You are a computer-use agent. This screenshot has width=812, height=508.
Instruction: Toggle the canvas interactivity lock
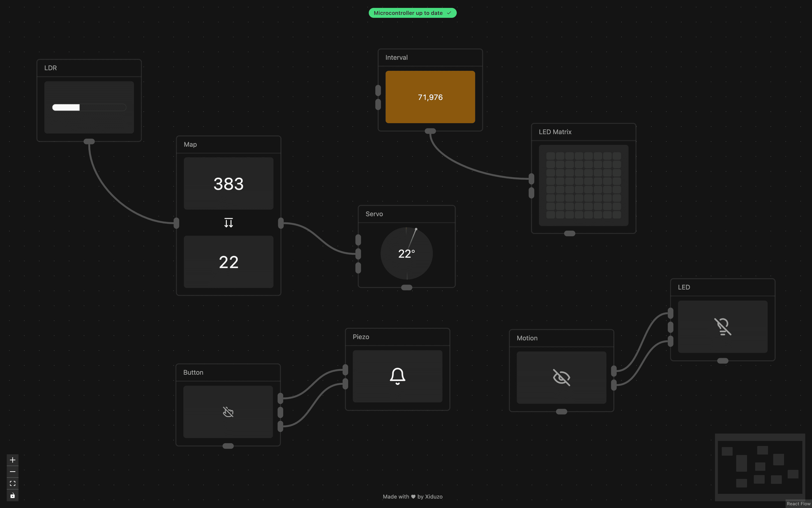click(12, 495)
